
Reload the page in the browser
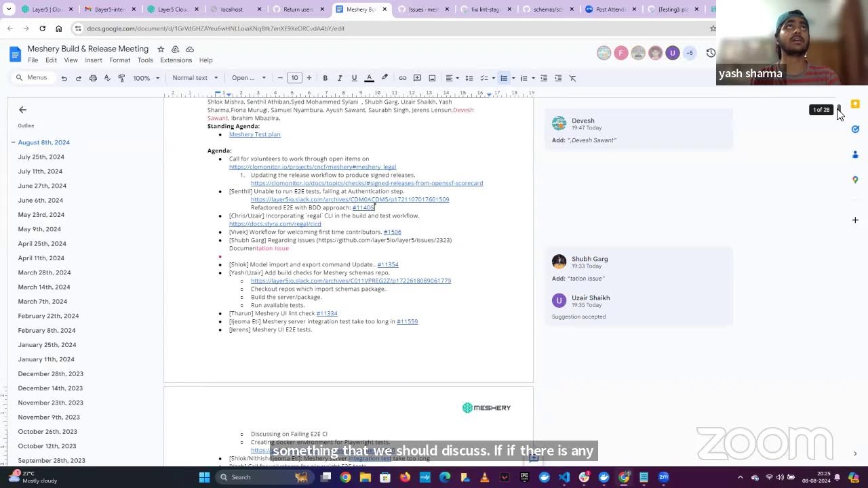point(42,28)
